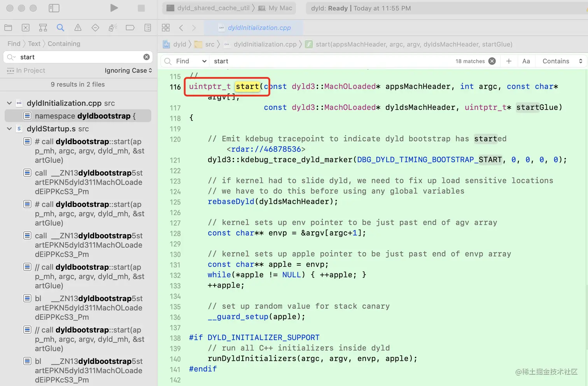Click the 18 matches count label
The width and height of the screenshot is (588, 386).
click(x=470, y=61)
